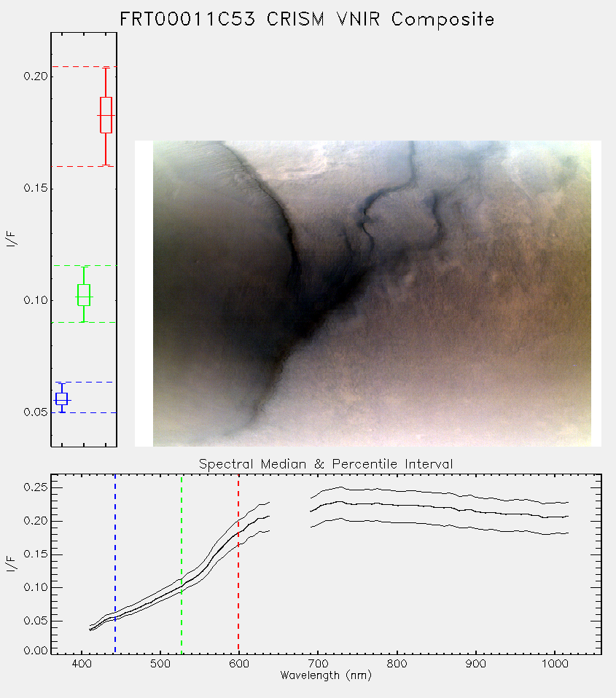Click the green box plot box
The height and width of the screenshot is (698, 616).
(84, 295)
